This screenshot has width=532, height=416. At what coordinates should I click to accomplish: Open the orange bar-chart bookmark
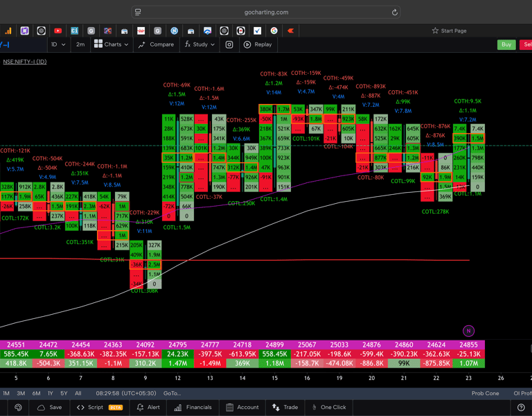point(8,31)
